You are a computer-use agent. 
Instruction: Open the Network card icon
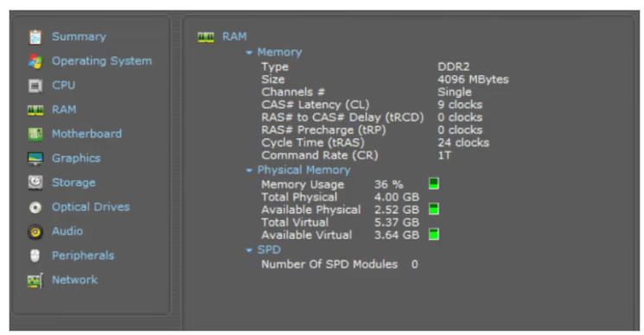click(35, 281)
